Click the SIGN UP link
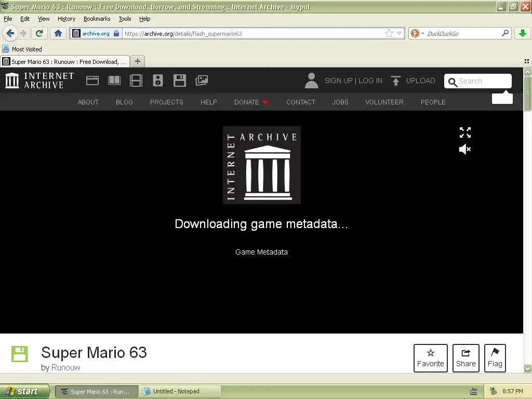 coord(338,81)
